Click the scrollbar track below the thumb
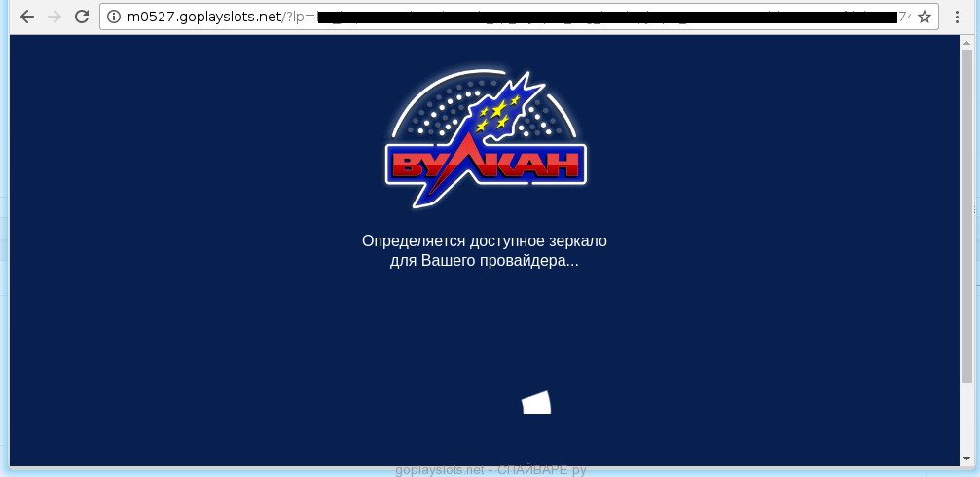 [x=965, y=419]
